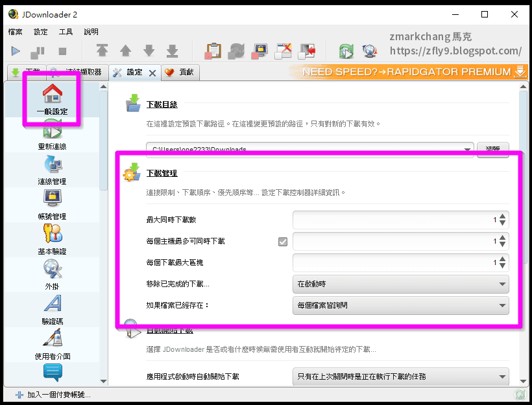Screen dimensions: 532x405
Task: Open the 說明 menu
Action: [91, 32]
